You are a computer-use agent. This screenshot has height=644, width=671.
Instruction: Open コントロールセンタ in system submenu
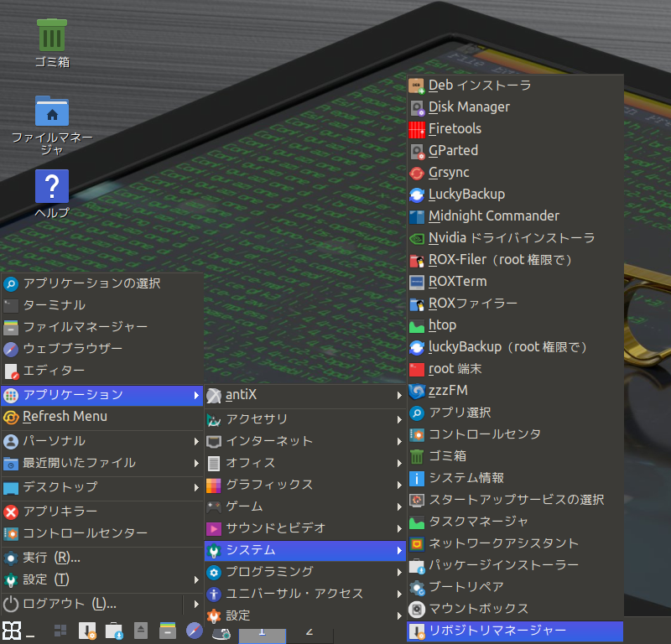point(515,434)
